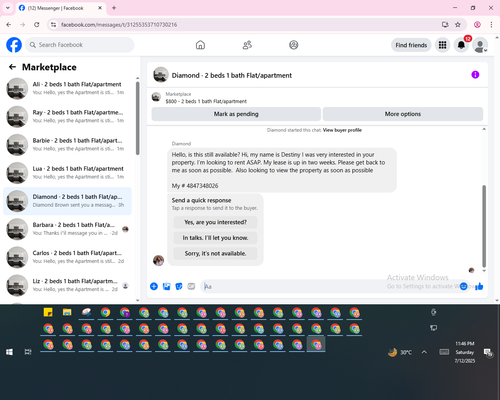Click the chat message scrollbar
500x400 pixels.
(x=484, y=226)
